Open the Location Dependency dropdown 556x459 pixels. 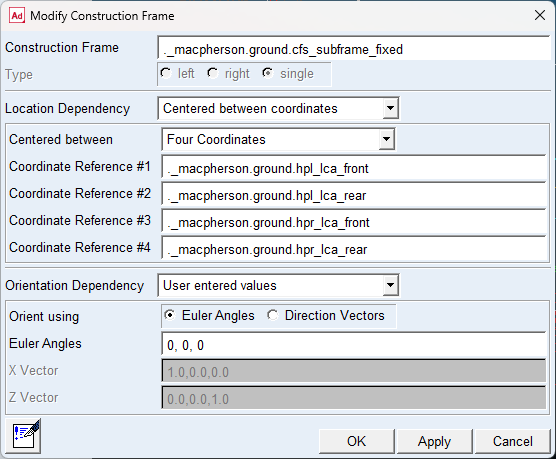click(x=390, y=108)
